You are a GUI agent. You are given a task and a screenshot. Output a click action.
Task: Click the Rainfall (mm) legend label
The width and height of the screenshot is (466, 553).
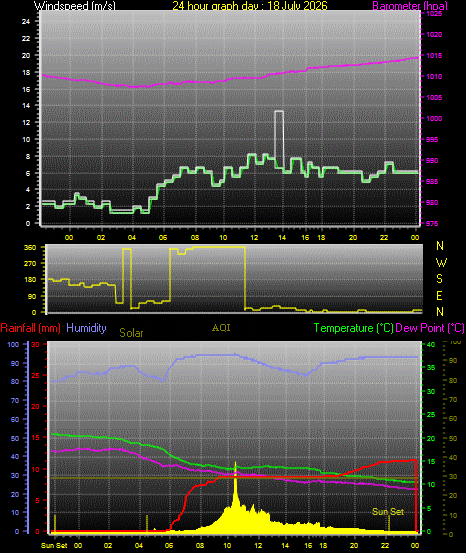[x=31, y=328]
